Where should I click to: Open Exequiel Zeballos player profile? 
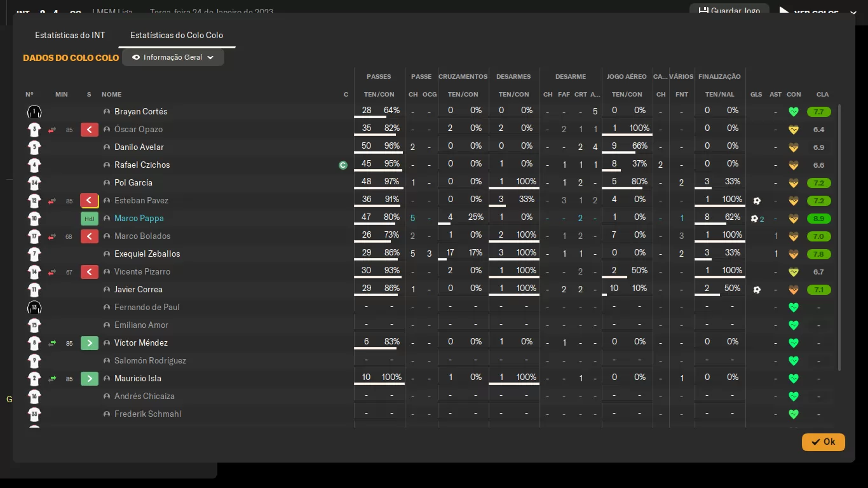(x=147, y=254)
